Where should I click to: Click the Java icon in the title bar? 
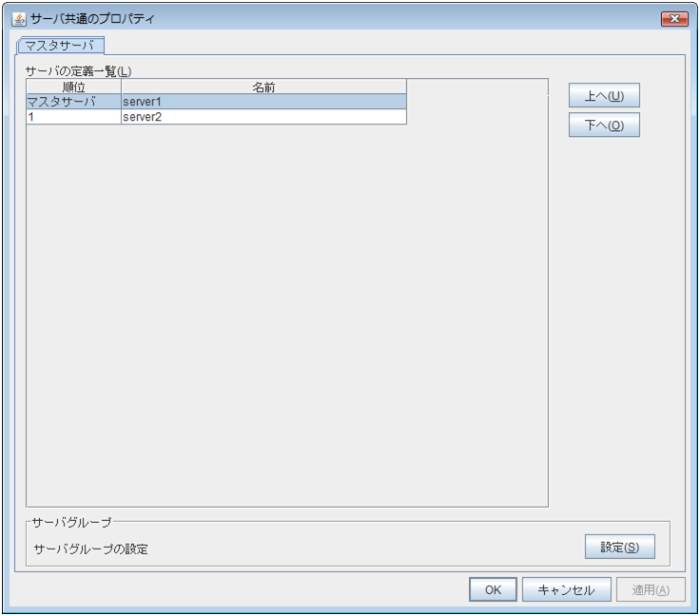point(18,18)
